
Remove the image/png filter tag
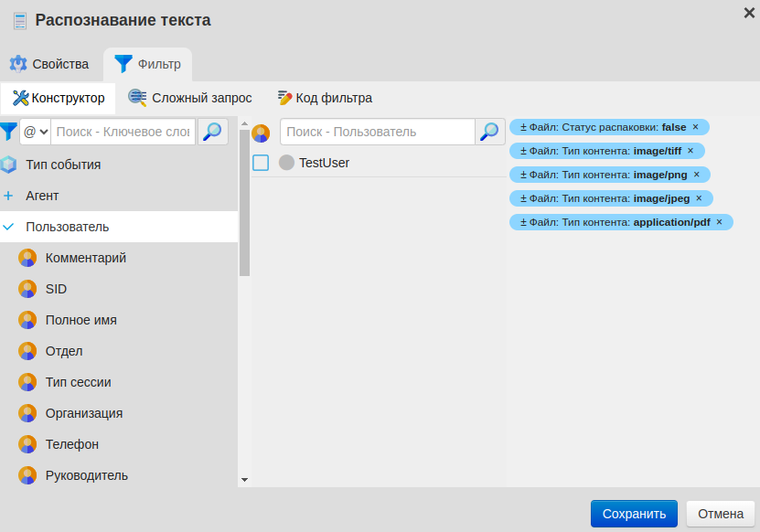[x=696, y=175]
